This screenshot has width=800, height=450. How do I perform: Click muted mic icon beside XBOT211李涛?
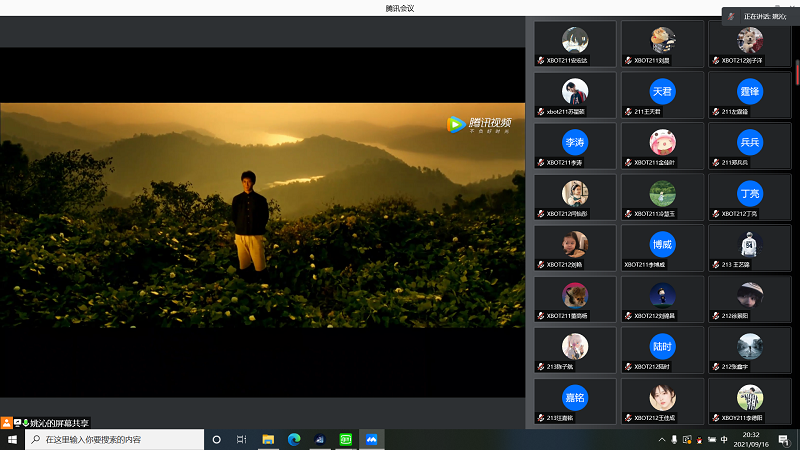point(541,163)
